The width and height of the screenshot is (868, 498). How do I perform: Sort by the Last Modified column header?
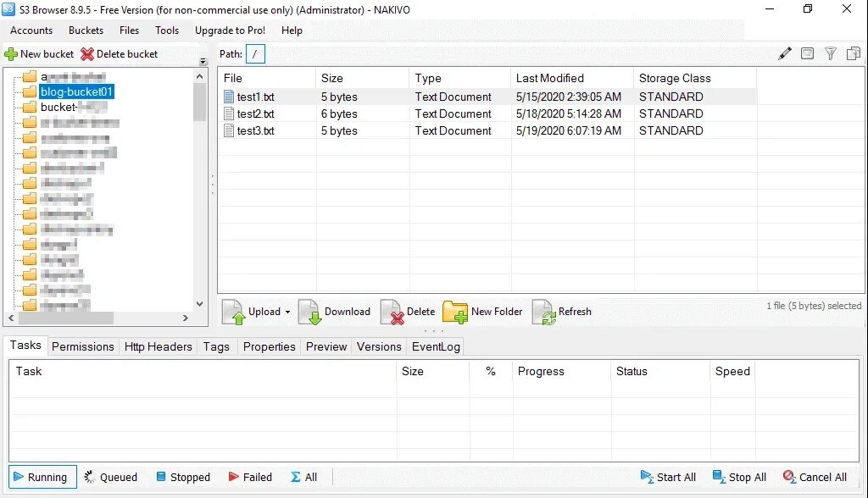(x=572, y=78)
